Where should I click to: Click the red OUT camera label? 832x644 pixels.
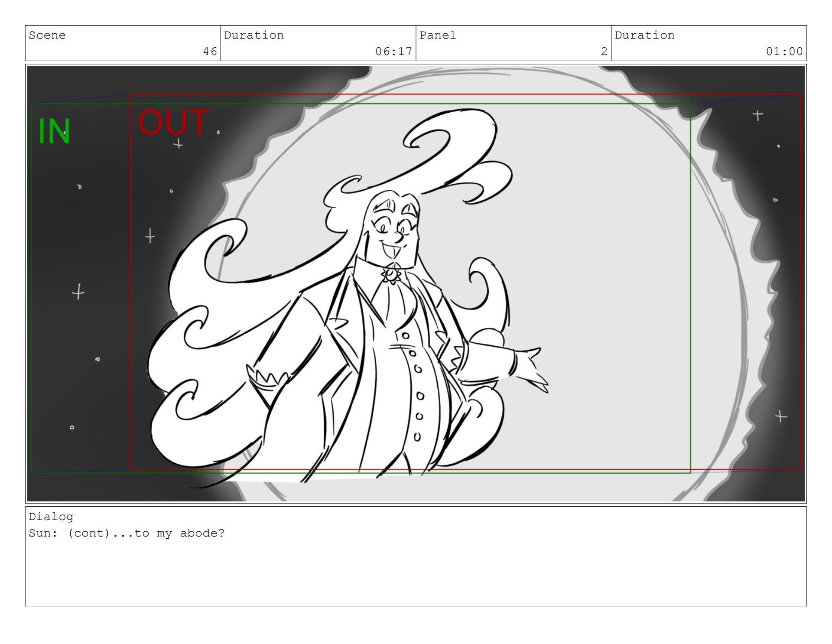click(173, 122)
